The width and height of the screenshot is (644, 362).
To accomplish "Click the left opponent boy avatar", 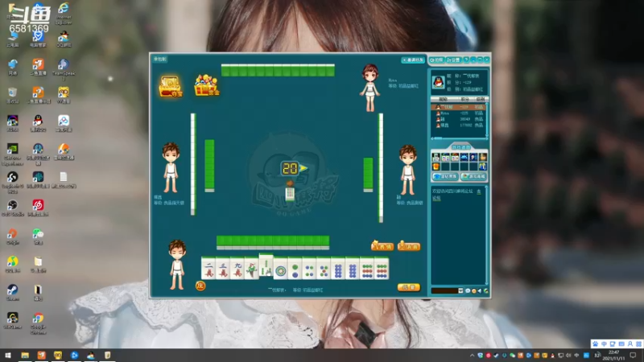I will 171,167.
